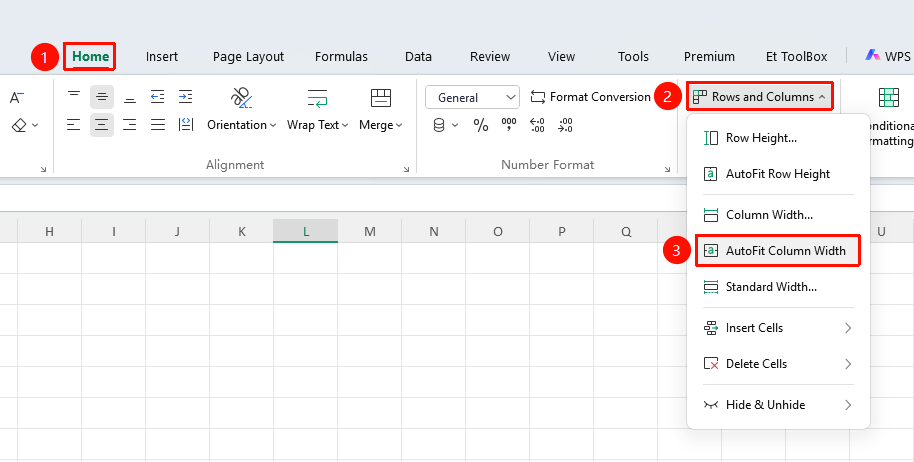This screenshot has height=462, width=914.
Task: Apply comma thousands separator style
Action: [x=509, y=125]
